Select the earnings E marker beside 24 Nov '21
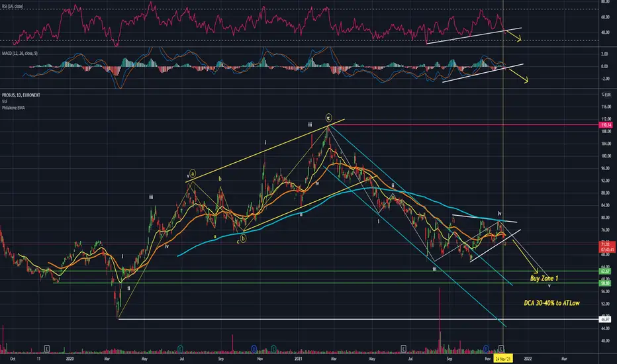This screenshot has height=364, width=617. click(501, 349)
